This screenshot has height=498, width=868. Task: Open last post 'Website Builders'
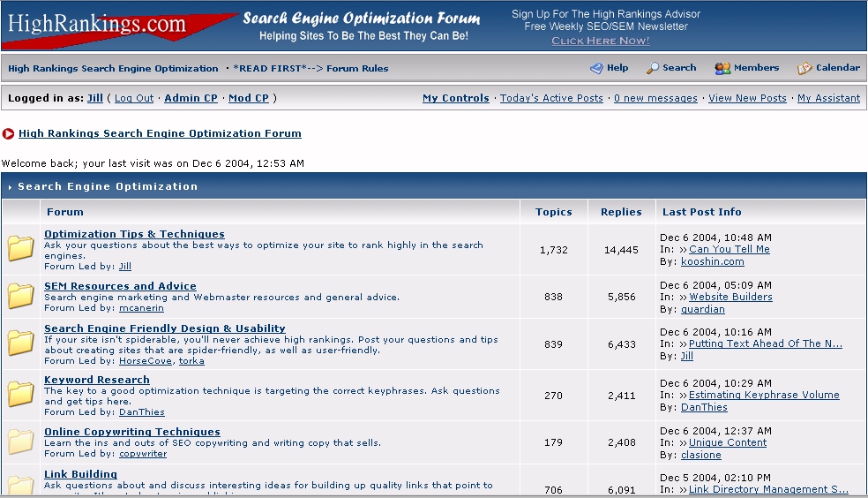(x=730, y=297)
